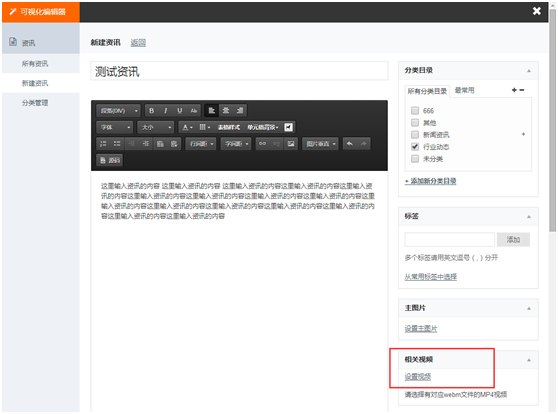The height and width of the screenshot is (414, 558).
Task: Insert a hyperlink with the link icon
Action: [262, 144]
